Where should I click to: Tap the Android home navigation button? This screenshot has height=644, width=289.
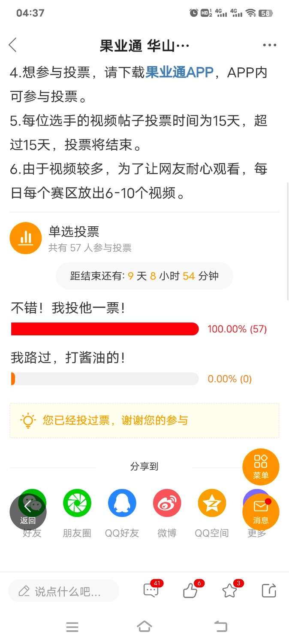click(x=144, y=627)
